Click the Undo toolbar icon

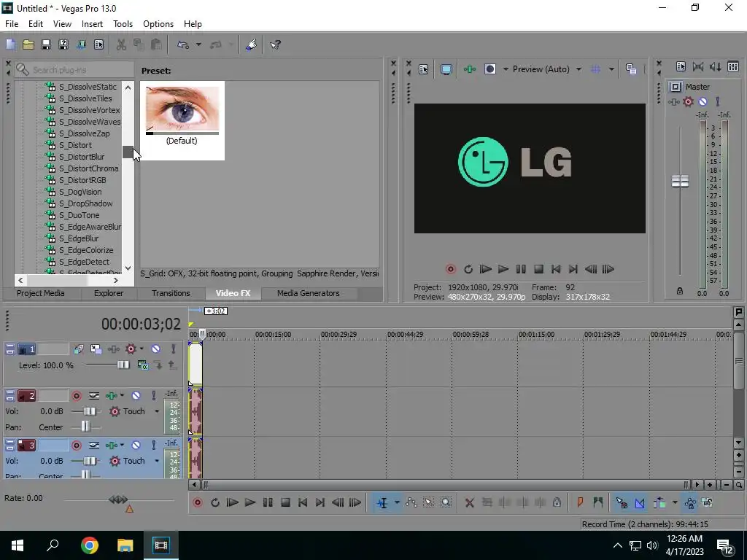[x=183, y=44]
